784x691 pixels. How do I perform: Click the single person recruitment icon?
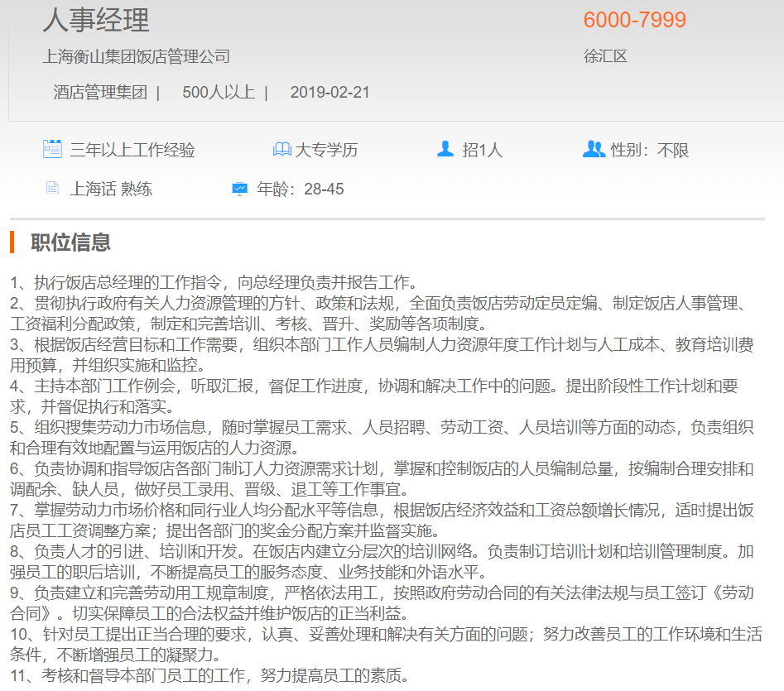pos(445,150)
